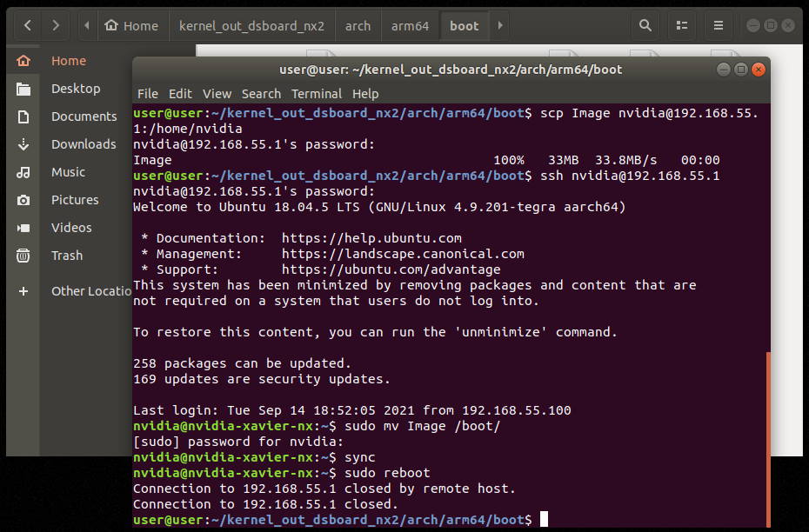Open the terminal File menu
The width and height of the screenshot is (809, 532).
coord(148,94)
